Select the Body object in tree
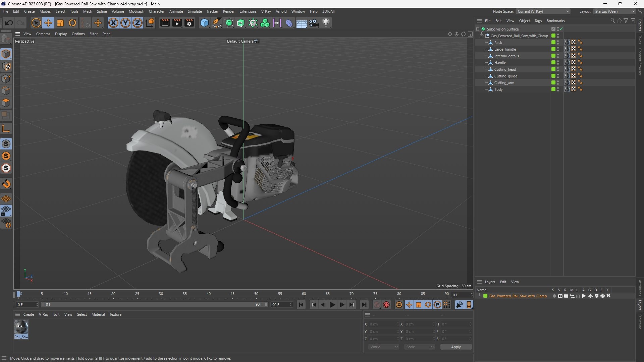This screenshot has height=362, width=644. [498, 89]
